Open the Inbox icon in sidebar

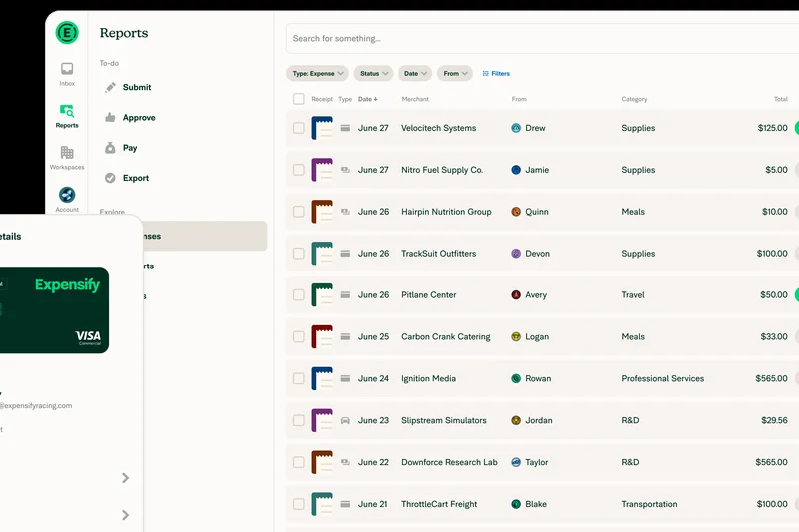click(67, 70)
